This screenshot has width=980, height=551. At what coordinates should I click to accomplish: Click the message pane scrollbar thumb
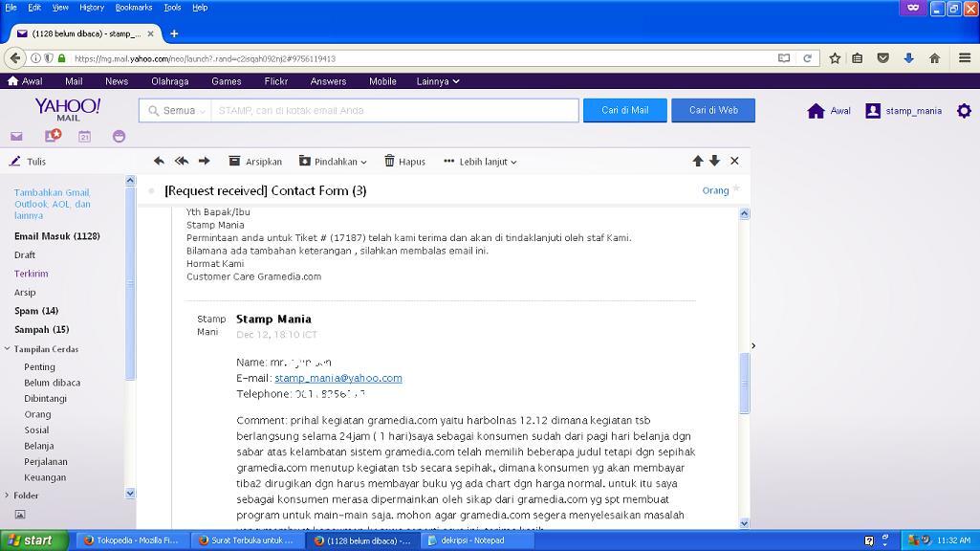click(745, 383)
